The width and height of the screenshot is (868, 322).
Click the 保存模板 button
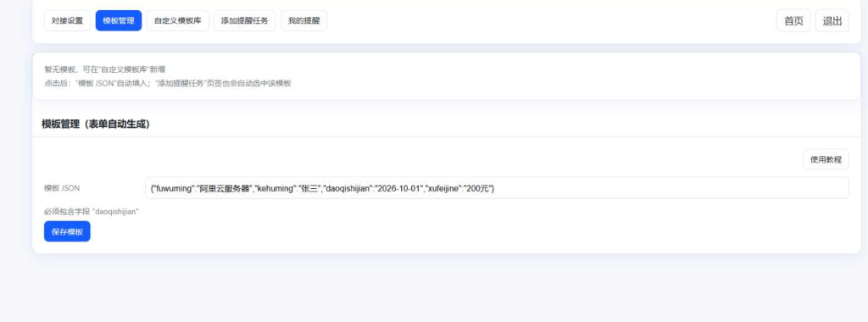pyautogui.click(x=67, y=232)
